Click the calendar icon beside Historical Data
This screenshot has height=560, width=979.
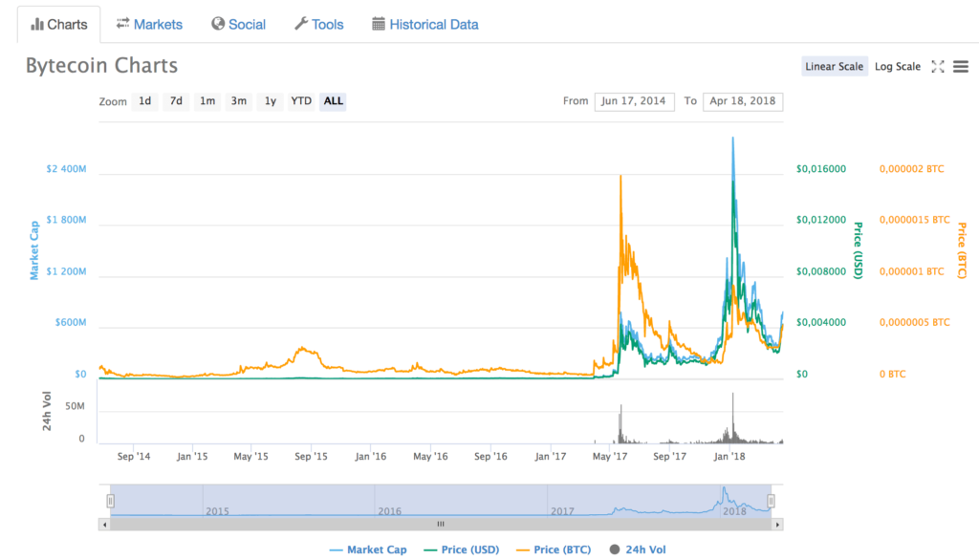[x=379, y=24]
